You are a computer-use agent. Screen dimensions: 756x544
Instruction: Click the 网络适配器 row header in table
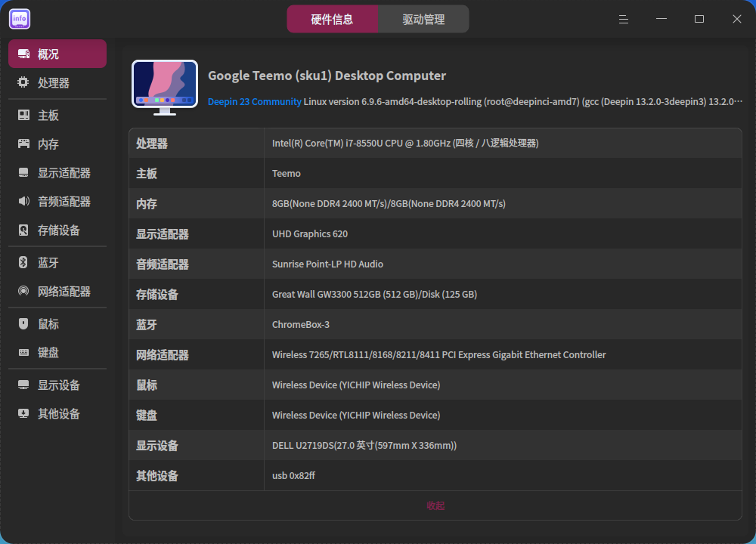[163, 355]
